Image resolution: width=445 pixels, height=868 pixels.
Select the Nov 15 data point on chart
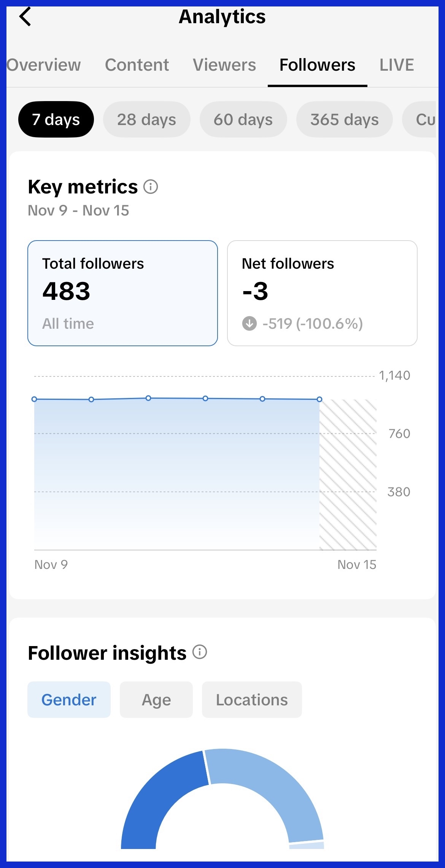[319, 399]
